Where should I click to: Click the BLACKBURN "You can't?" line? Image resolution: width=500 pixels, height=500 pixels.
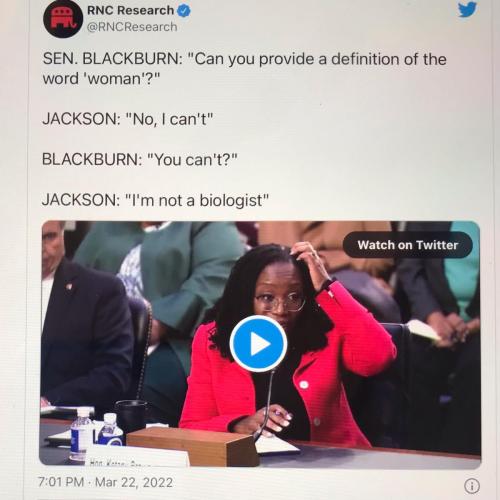tap(140, 159)
